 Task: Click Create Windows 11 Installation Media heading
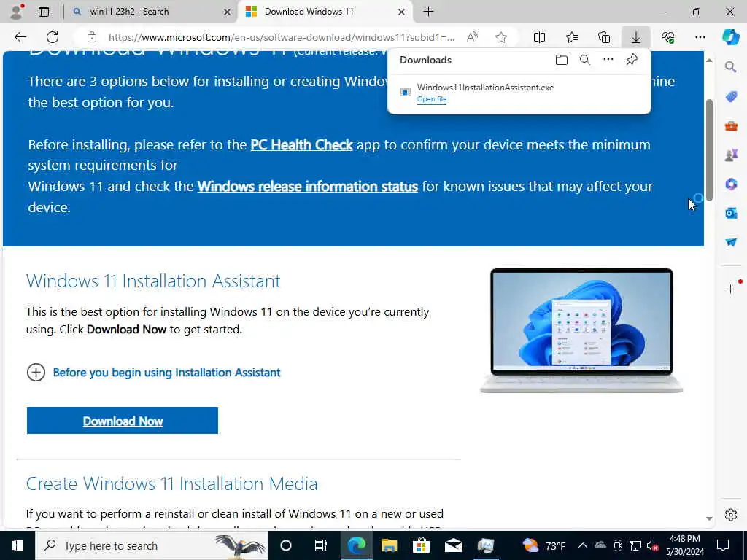tap(171, 484)
